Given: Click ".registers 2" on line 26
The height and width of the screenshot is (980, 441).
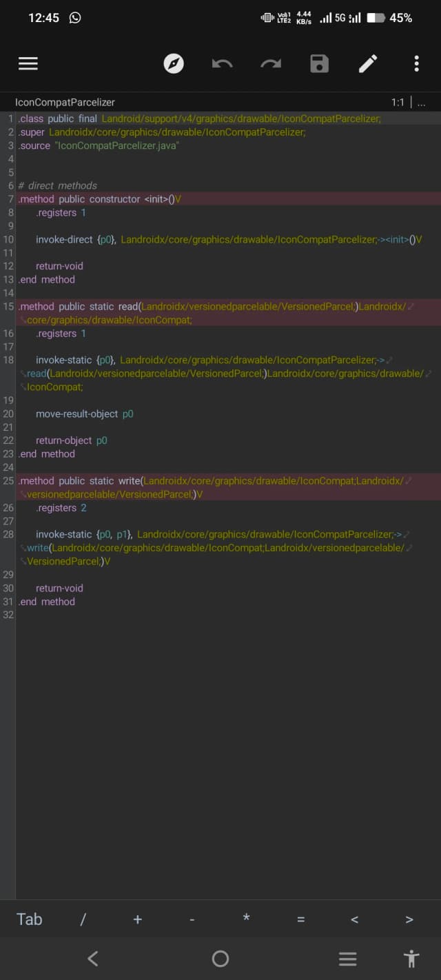Looking at the screenshot, I should (61, 508).
